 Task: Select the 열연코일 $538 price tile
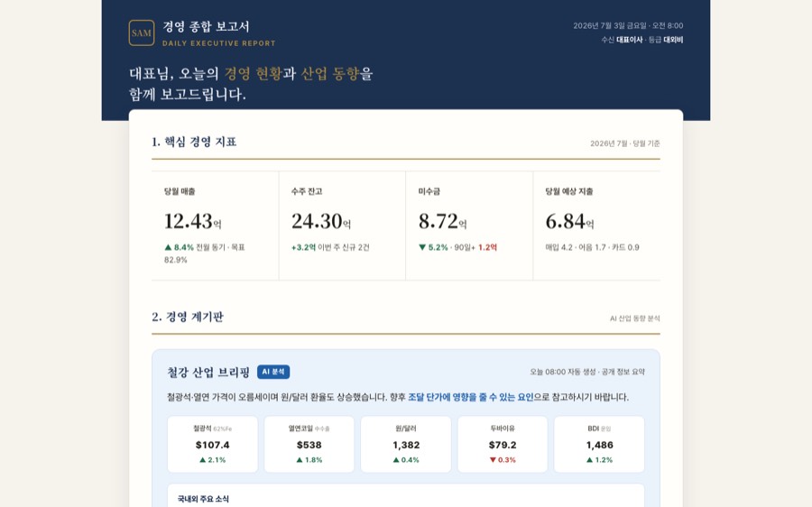(x=309, y=445)
